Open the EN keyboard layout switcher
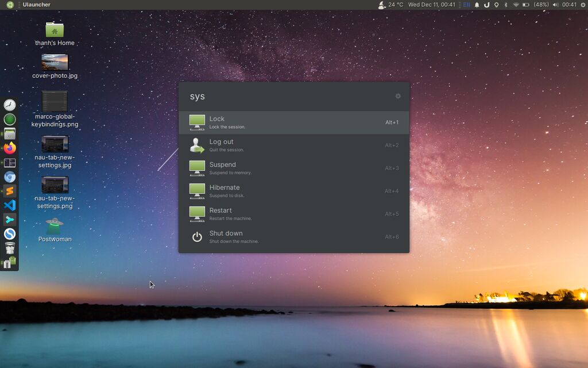The width and height of the screenshot is (588, 368). click(466, 5)
